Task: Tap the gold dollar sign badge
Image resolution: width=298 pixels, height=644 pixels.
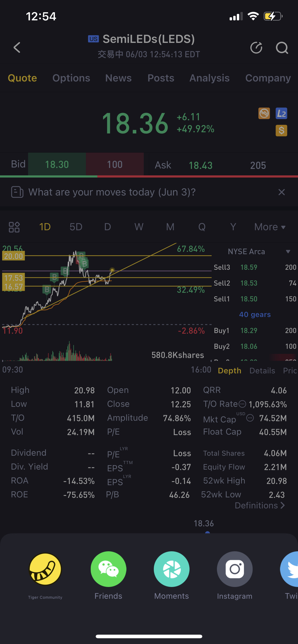Action: tap(281, 131)
